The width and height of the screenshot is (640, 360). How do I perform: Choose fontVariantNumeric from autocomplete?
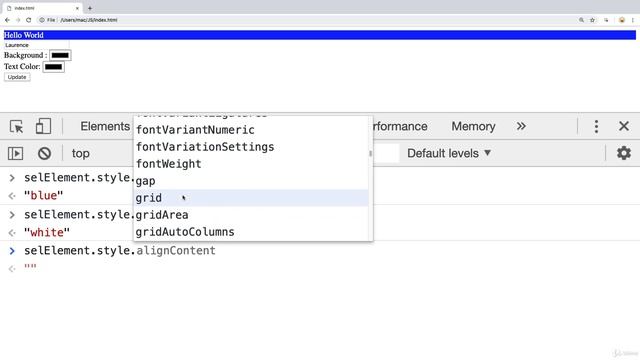tap(251, 130)
